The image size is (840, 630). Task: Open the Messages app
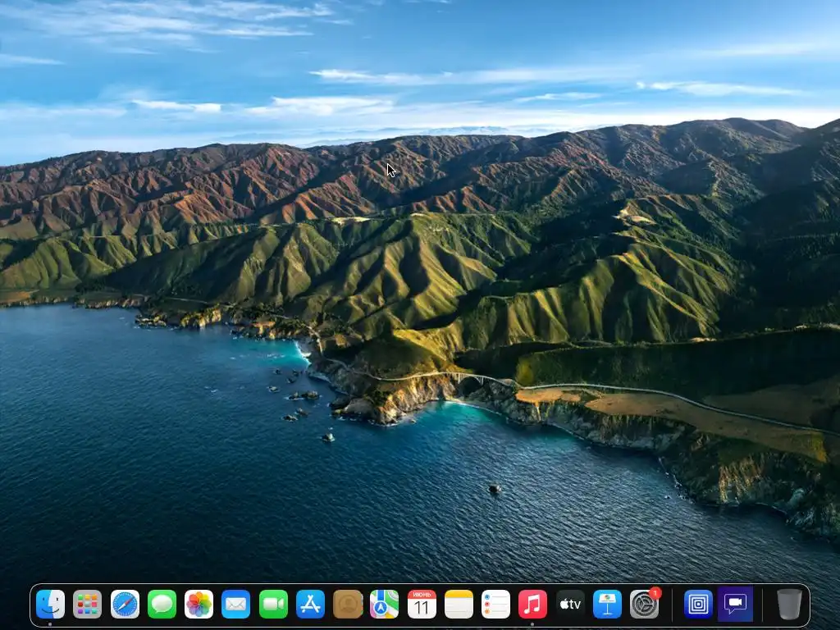click(162, 605)
